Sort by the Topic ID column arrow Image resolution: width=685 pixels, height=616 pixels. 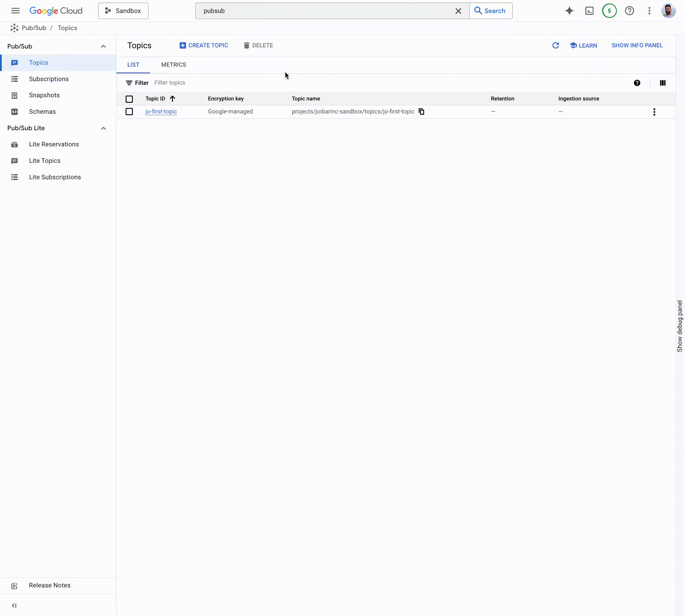pos(172,99)
